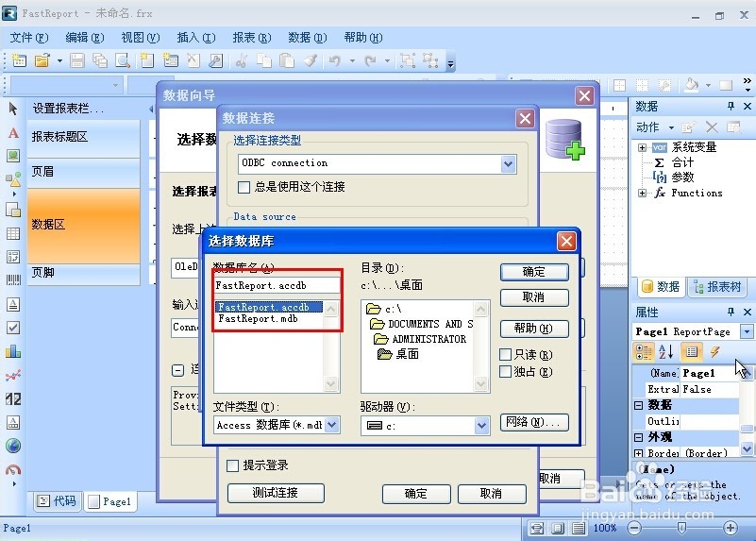Open the 编辑(E) menu
Viewport: 756px width, 541px height.
tap(84, 38)
